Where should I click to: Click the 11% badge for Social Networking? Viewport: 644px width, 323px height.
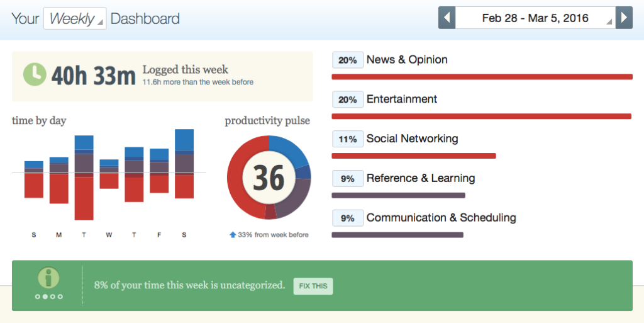click(x=347, y=139)
